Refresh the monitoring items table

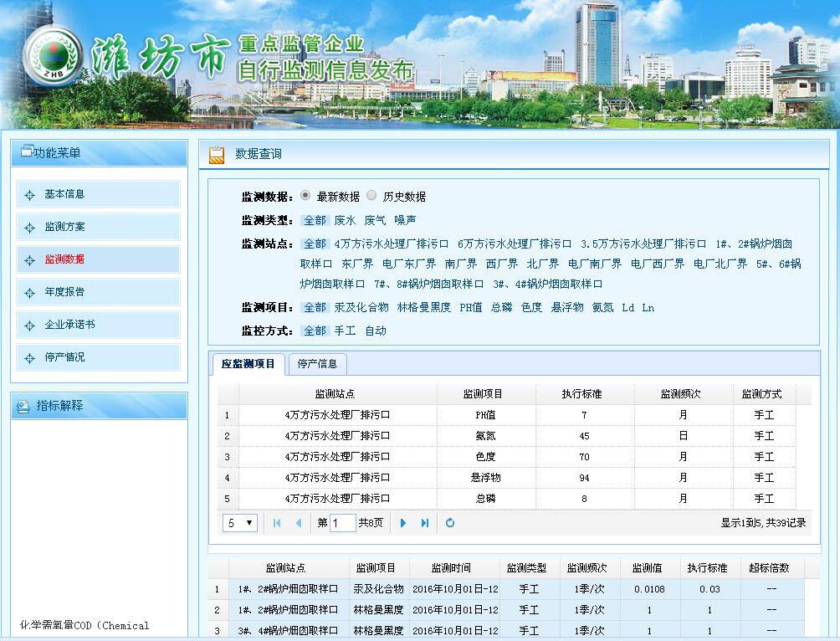(x=450, y=523)
